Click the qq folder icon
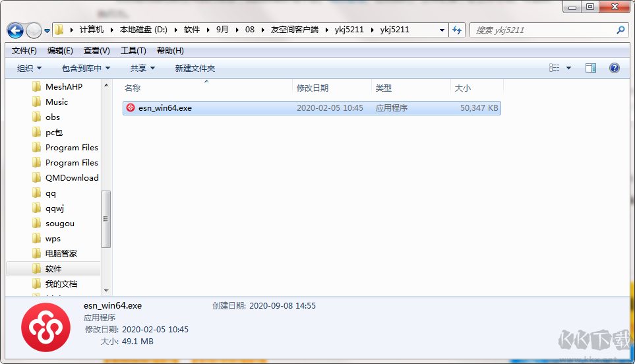The image size is (635, 364). [x=36, y=193]
